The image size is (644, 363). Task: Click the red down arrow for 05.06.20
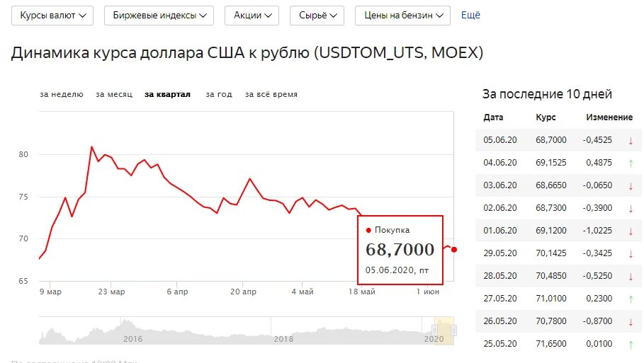pos(631,141)
